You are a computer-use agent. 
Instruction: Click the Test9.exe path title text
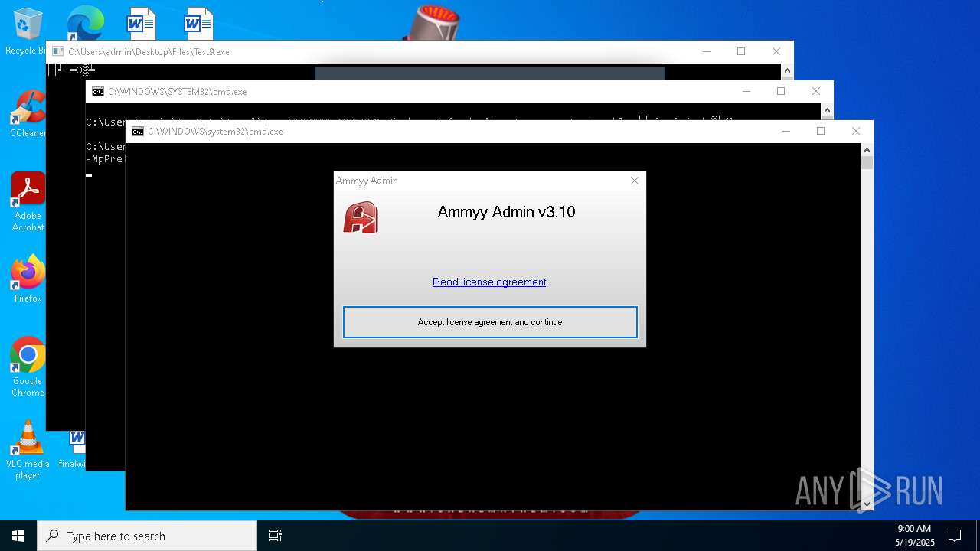tap(149, 52)
